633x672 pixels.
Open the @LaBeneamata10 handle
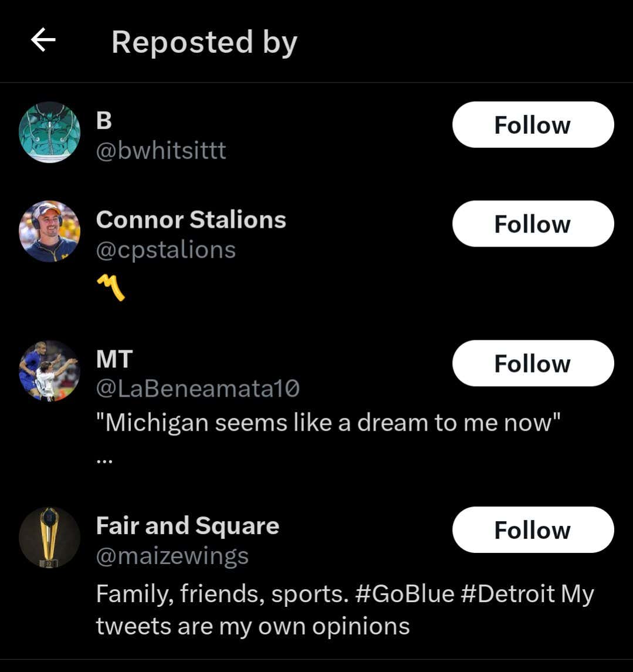click(198, 389)
